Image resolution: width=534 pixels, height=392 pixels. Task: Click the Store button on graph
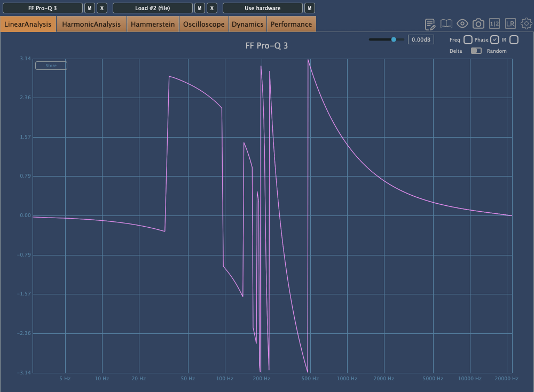click(x=51, y=66)
